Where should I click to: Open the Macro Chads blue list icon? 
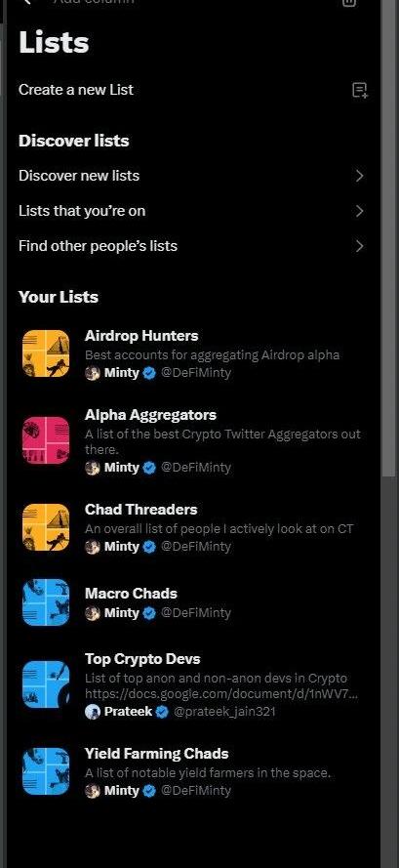pyautogui.click(x=46, y=602)
